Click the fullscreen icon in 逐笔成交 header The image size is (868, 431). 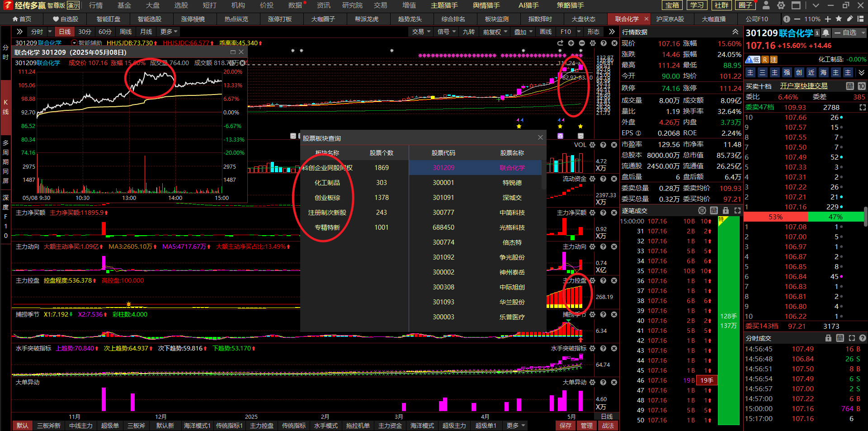tap(737, 211)
